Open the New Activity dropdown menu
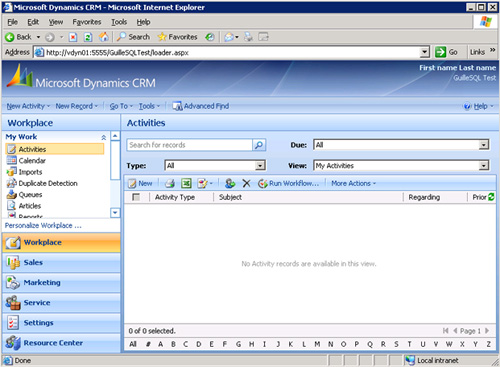Screen dimensions: 500x367 tap(28, 106)
